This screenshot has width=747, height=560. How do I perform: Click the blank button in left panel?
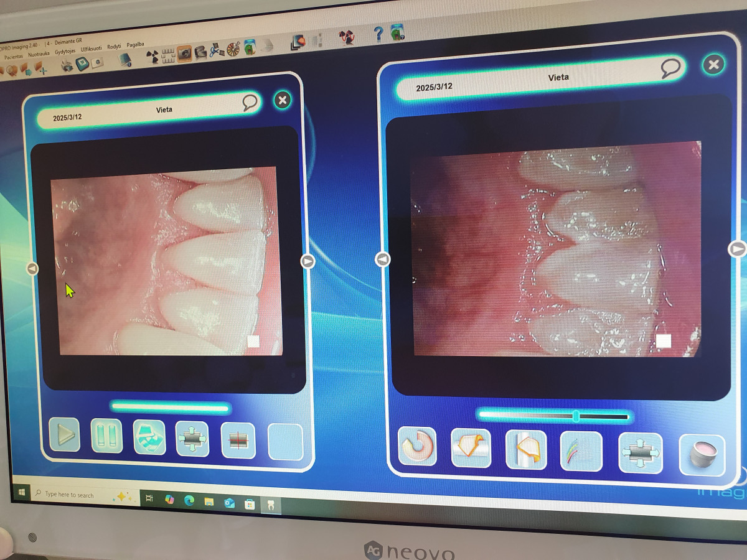point(286,442)
